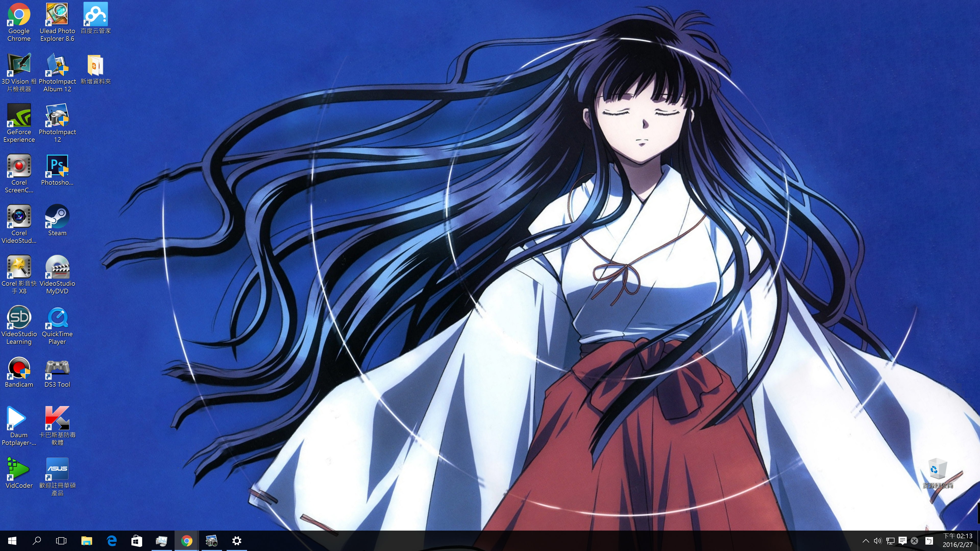Open Task View on the taskbar
The image size is (980, 551).
click(x=61, y=541)
